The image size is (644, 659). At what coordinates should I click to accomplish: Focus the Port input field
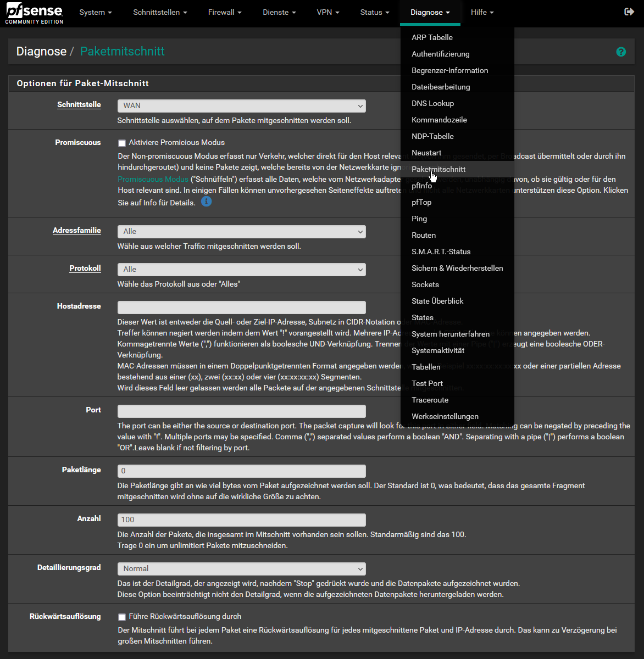click(242, 411)
